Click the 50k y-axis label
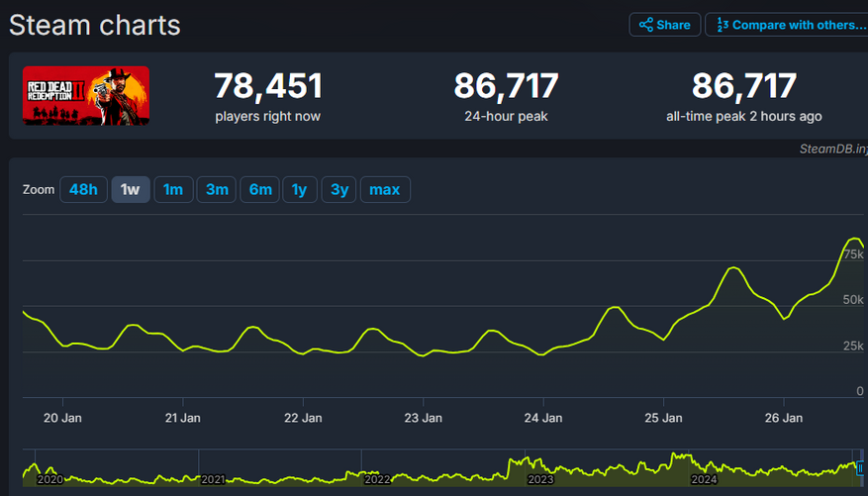868x496 pixels. tap(853, 300)
